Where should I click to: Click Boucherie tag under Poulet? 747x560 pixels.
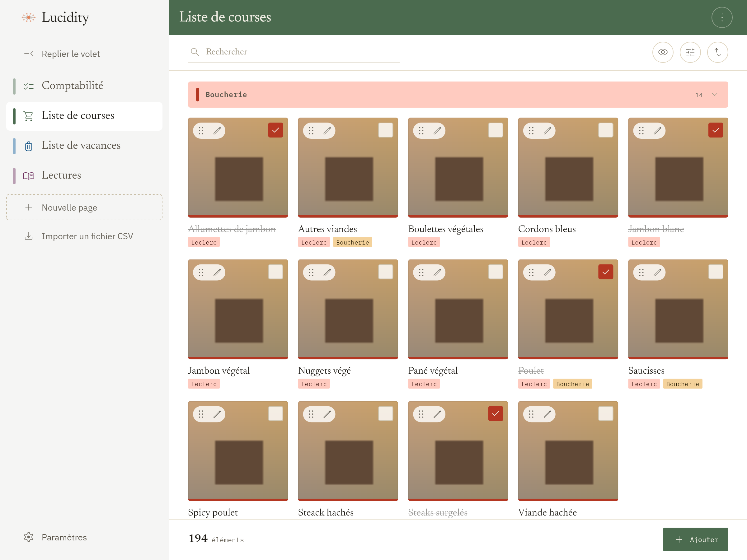coord(572,384)
